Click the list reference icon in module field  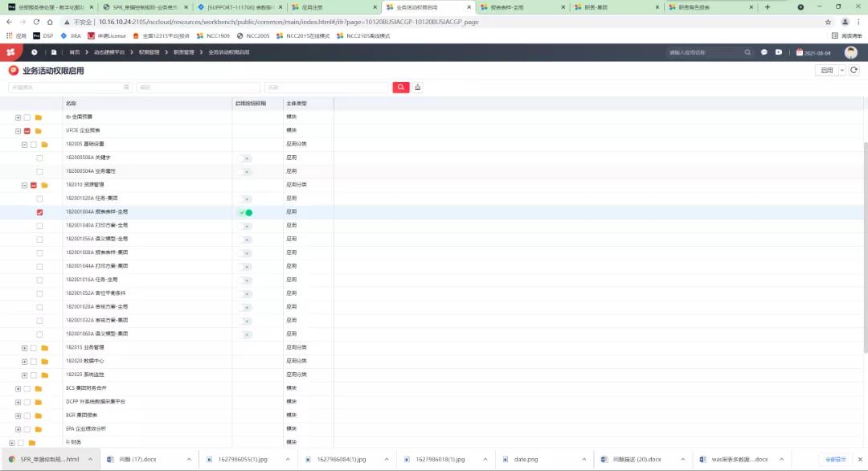coord(126,88)
